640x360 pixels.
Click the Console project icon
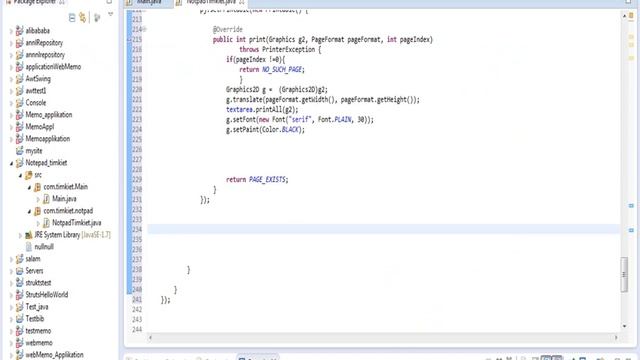(x=19, y=103)
